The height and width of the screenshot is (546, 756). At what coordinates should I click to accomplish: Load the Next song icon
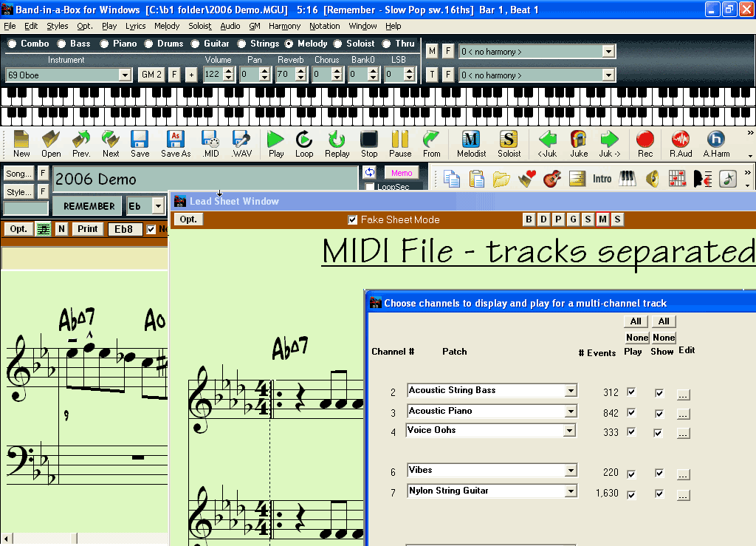pyautogui.click(x=111, y=144)
